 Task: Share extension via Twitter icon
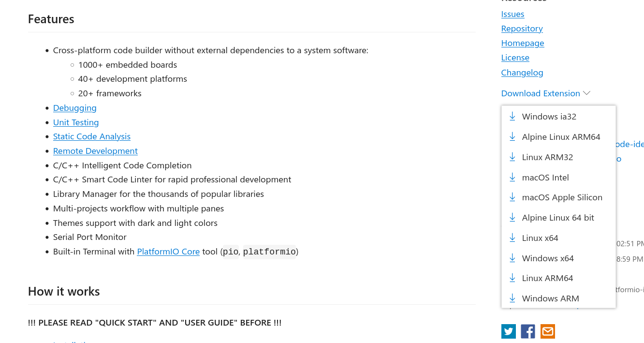(x=509, y=331)
